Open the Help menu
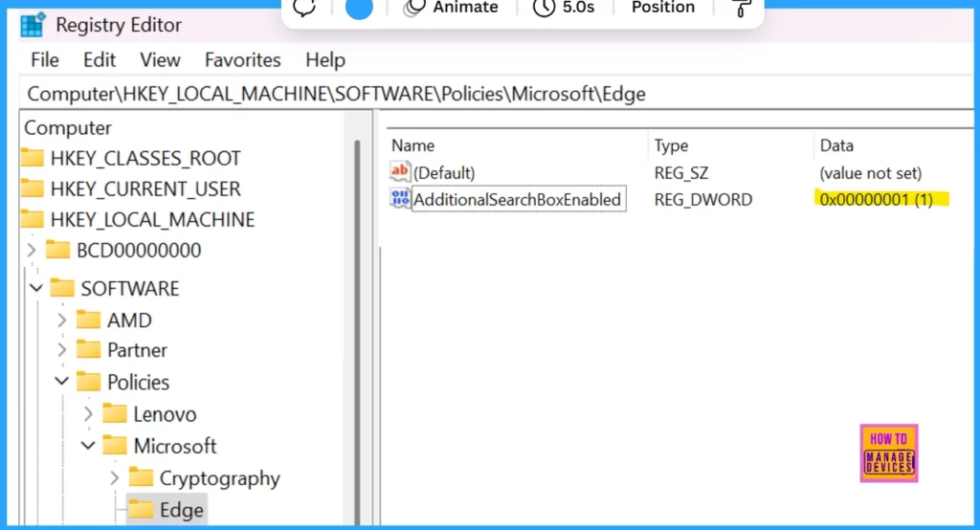Viewport: 980px width, 530px height. (x=325, y=60)
